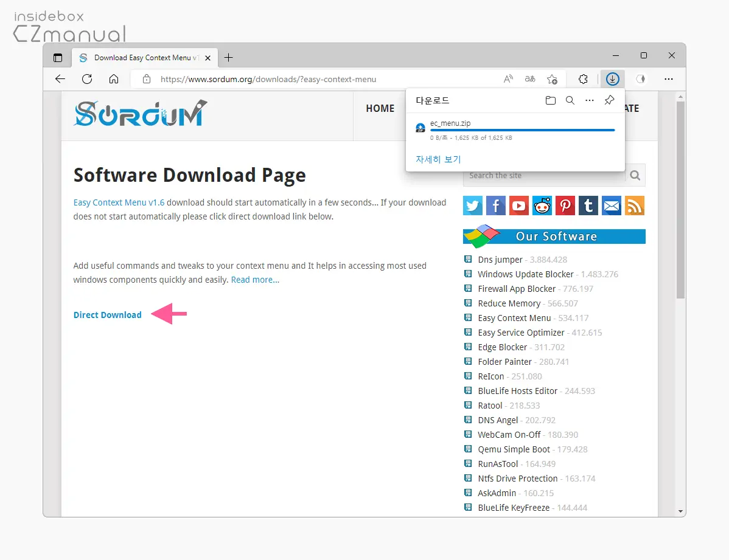729x560 pixels.
Task: Follow the Read more... link
Action: 255,280
